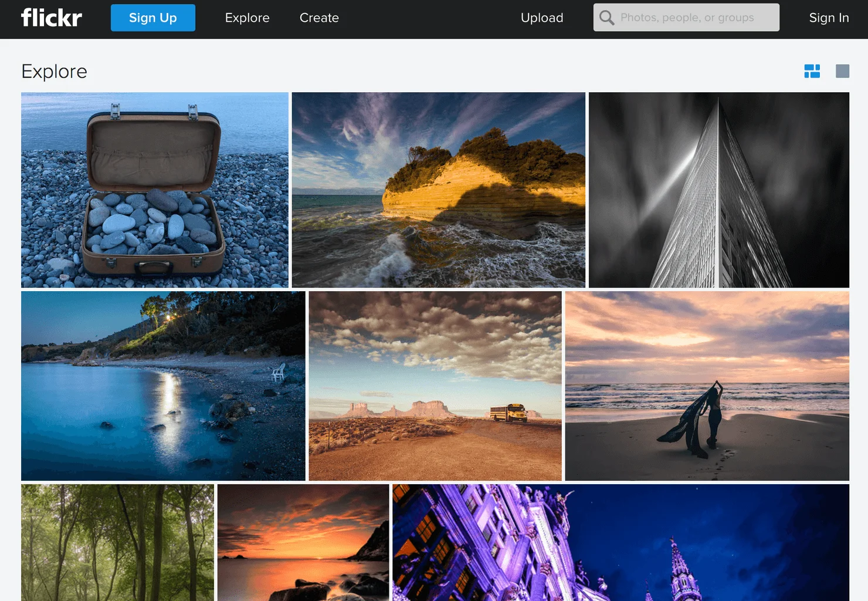
Task: Open the blue night cove photo
Action: point(162,386)
